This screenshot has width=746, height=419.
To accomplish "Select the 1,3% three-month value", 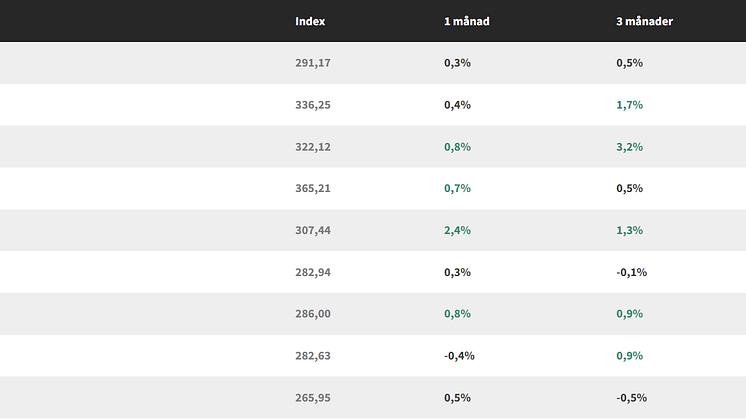I will point(629,230).
